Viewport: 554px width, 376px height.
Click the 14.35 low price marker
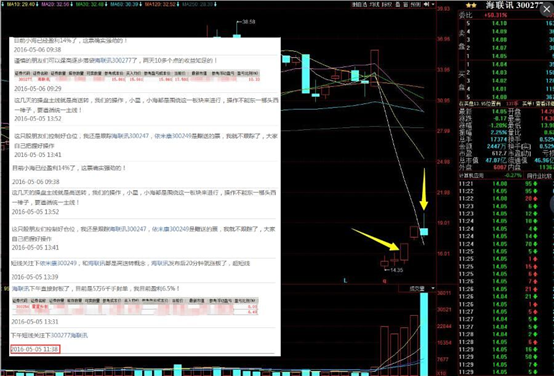(396, 270)
